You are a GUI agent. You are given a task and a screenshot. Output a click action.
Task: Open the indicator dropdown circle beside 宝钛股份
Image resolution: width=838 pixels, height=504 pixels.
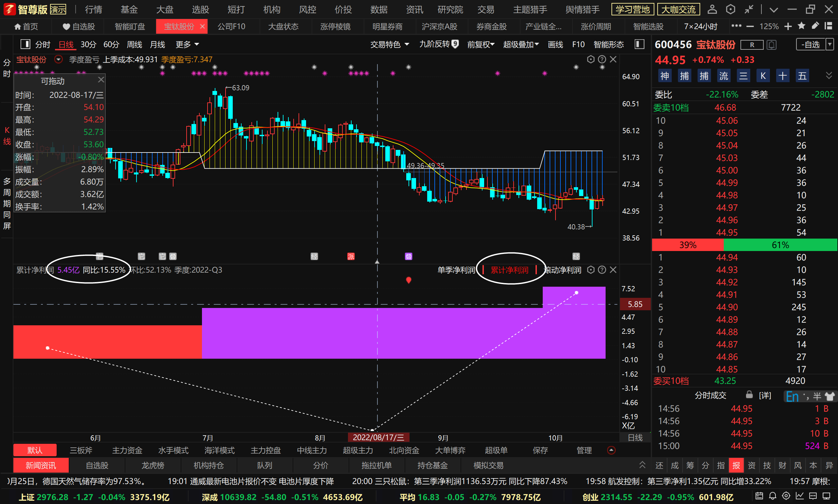point(58,60)
